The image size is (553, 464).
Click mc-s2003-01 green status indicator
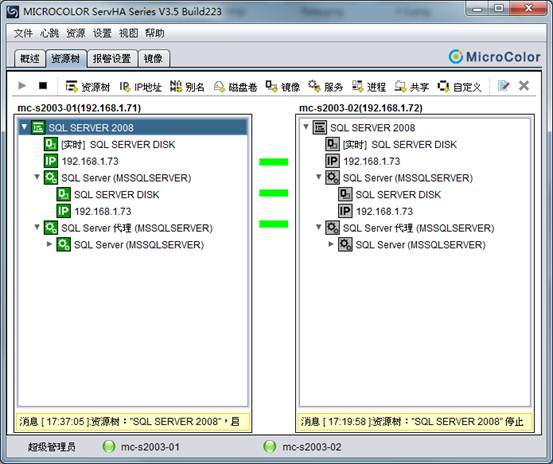109,447
